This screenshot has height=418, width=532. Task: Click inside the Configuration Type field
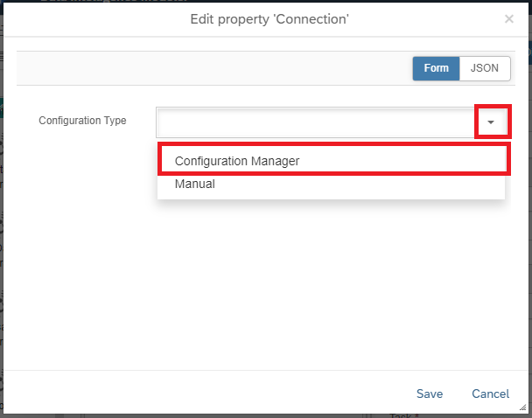pos(315,122)
